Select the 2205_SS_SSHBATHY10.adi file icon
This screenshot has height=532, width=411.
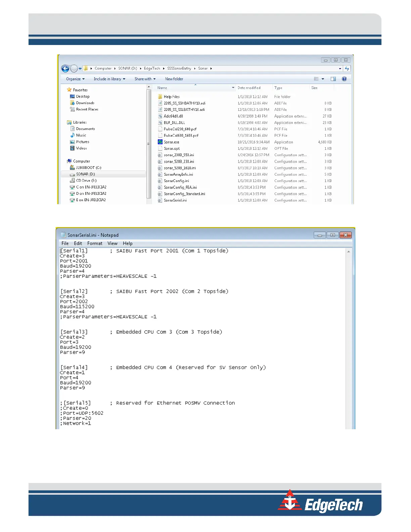pos(160,103)
